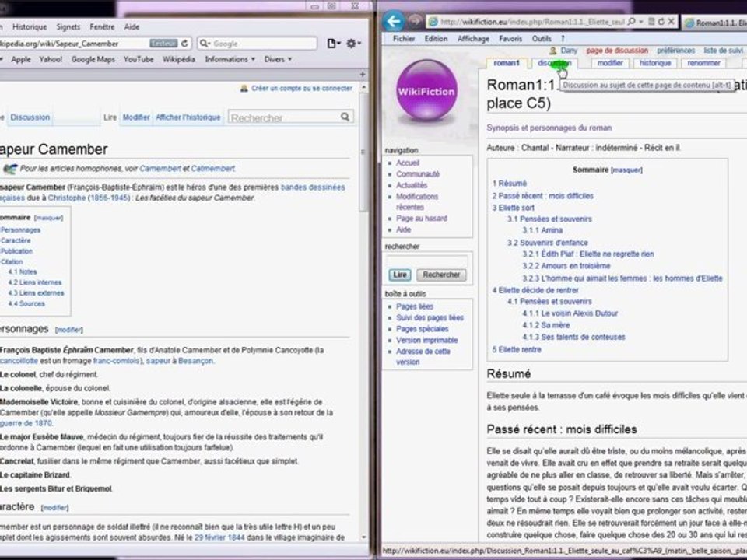Screen dimensions: 747x560
Task: Click the Wikipédia bookmark
Action: tap(179, 59)
